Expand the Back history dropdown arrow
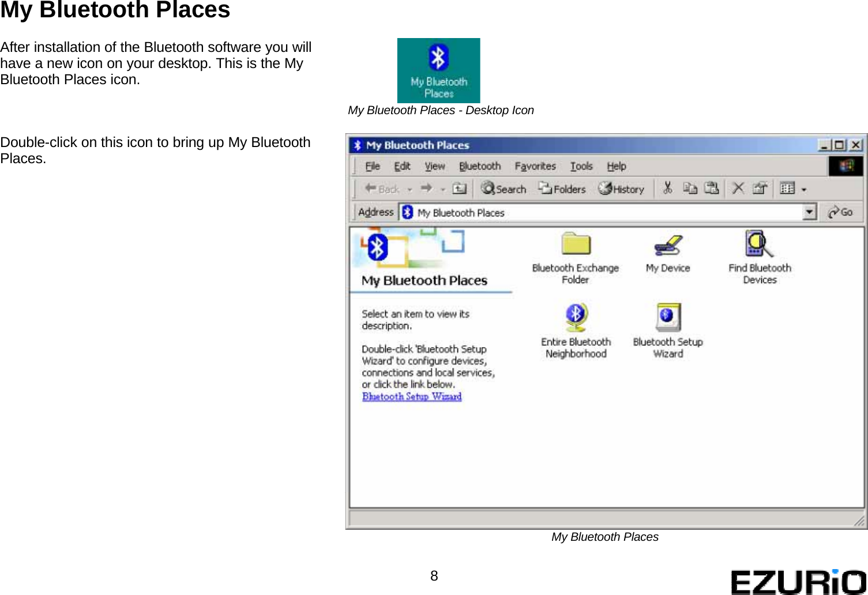 409,189
